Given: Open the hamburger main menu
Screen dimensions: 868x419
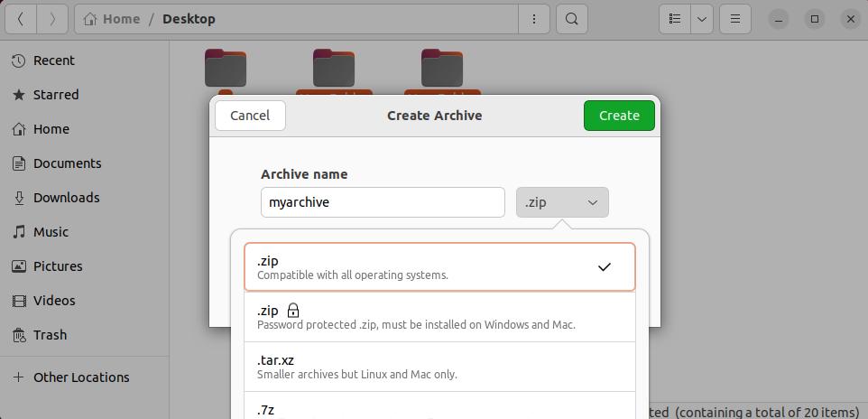Looking at the screenshot, I should [x=735, y=19].
